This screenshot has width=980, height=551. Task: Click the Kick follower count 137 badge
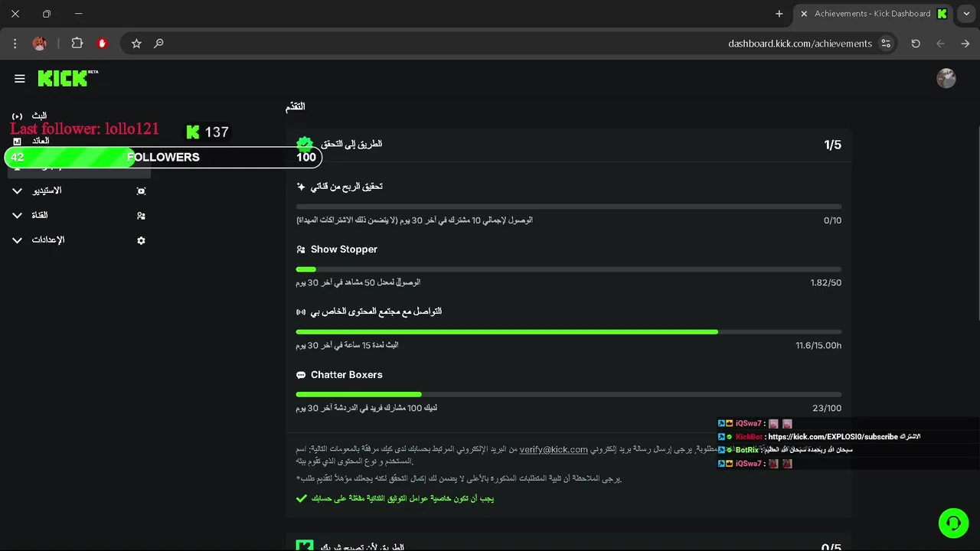point(207,132)
